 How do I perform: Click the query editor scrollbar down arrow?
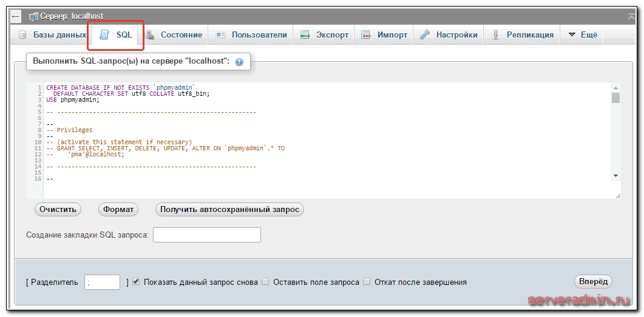pos(615,176)
